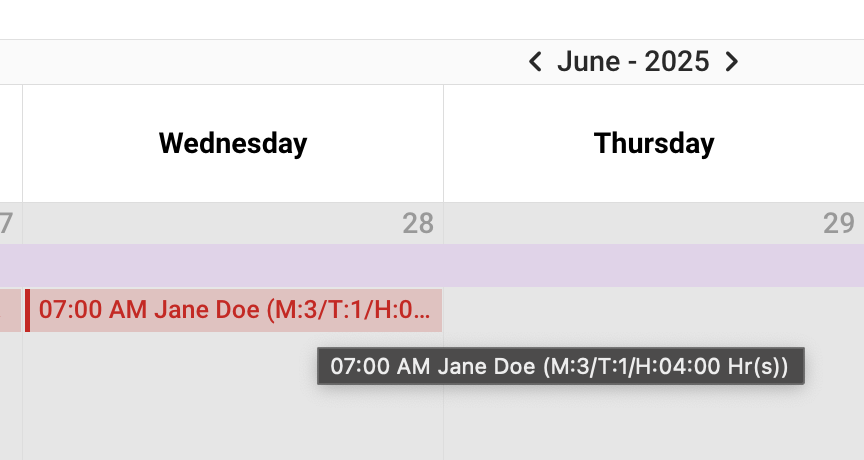864x460 pixels.
Task: Click blank toolbar strip left of month navigation
Action: coord(250,62)
